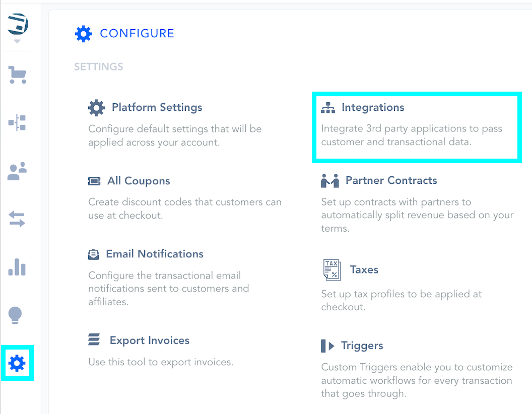Click the lightbulb sidebar icon
The height and width of the screenshot is (414, 532).
[16, 315]
